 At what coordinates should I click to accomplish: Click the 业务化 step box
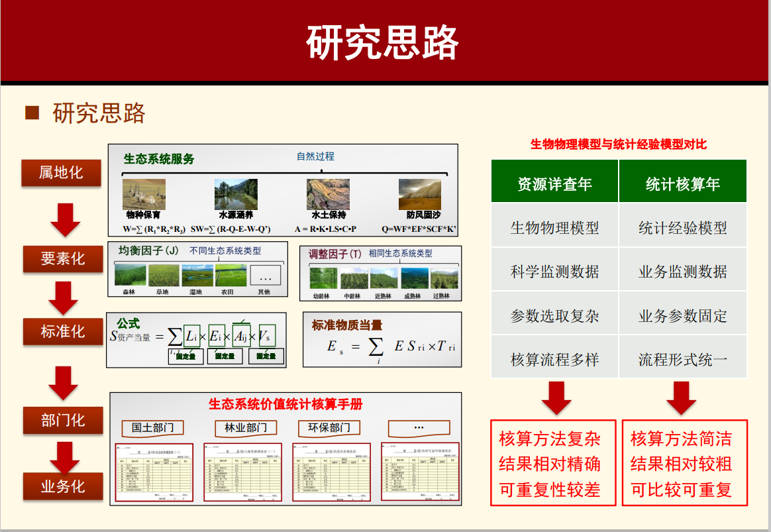point(63,486)
